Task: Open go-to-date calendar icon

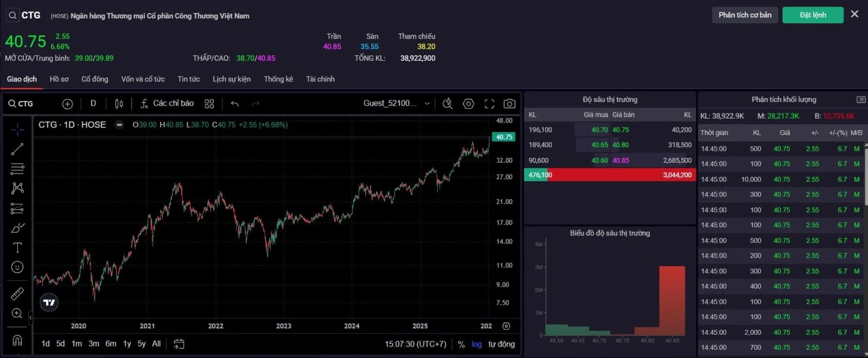Action: pos(178,344)
